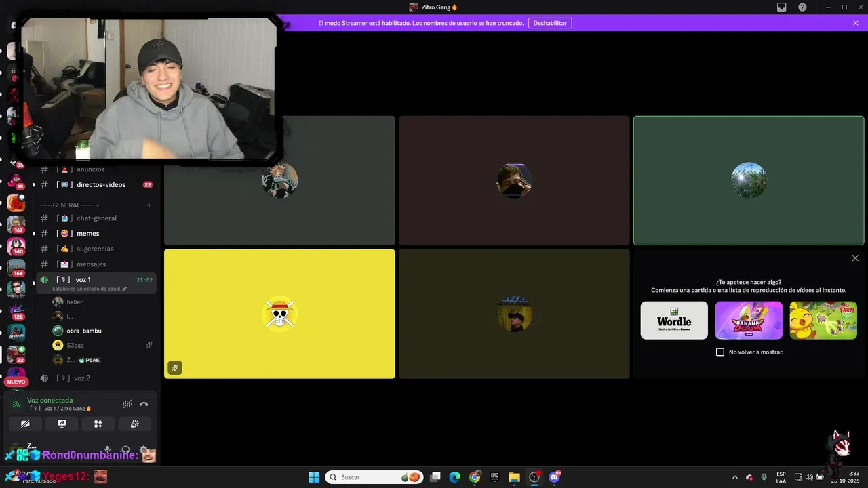868x488 pixels.
Task: Toggle headphone deafen in user panel
Action: (125, 450)
